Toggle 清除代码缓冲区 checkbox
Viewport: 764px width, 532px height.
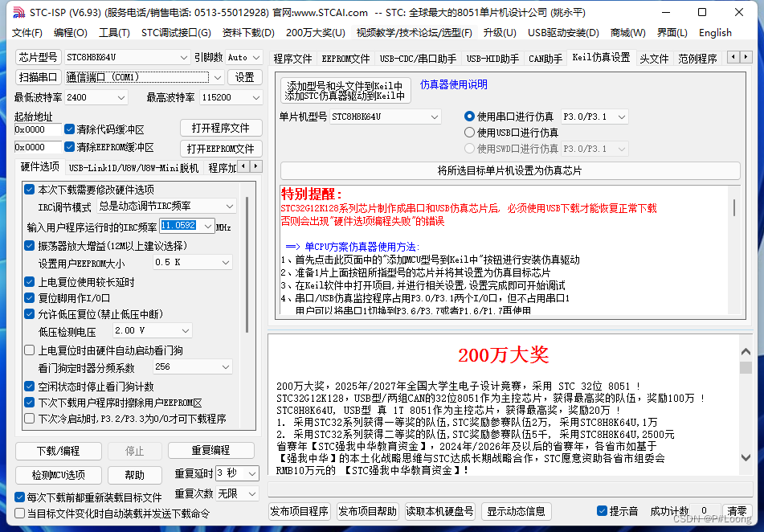[x=69, y=129]
